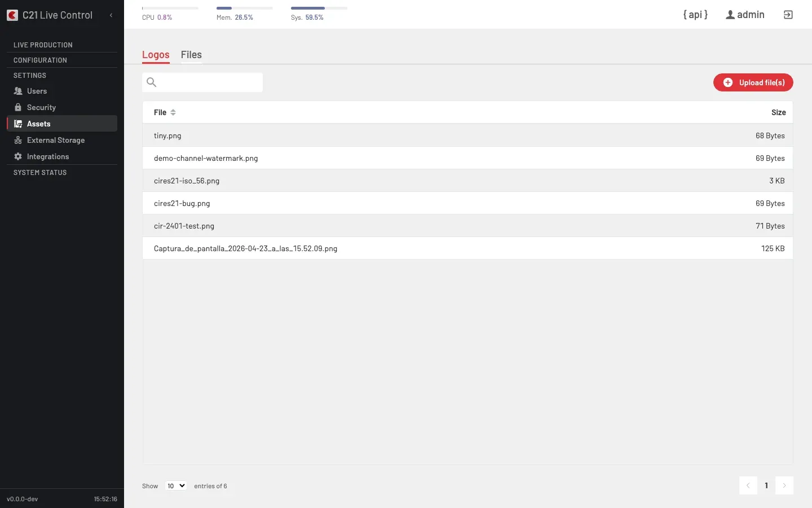This screenshot has width=812, height=508.
Task: Select cir-2401-test.png row
Action: click(x=467, y=226)
